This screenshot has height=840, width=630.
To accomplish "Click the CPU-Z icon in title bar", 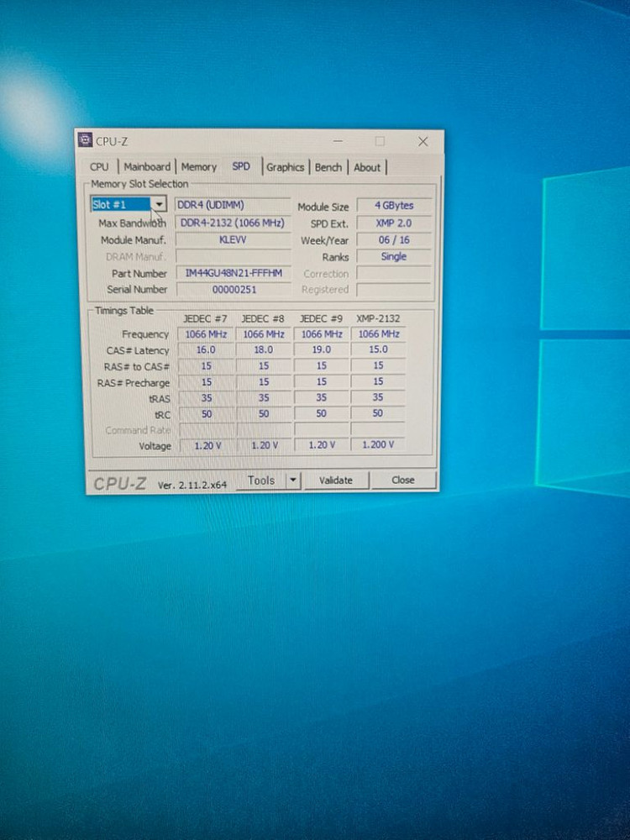I will (85, 140).
